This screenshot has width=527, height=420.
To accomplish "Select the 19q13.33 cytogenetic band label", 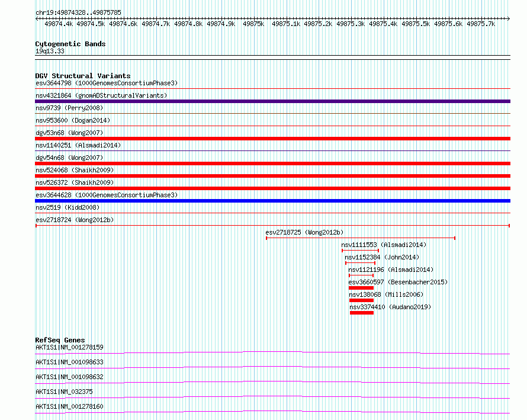I will [50, 51].
